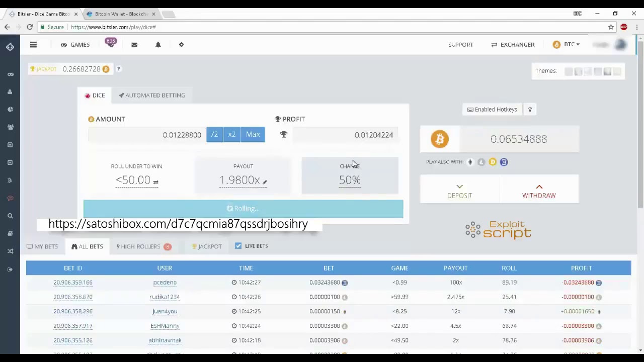Viewport: 644px width, 362px height.
Task: Click sidebar pie chart statistics icon
Action: pyautogui.click(x=10, y=110)
